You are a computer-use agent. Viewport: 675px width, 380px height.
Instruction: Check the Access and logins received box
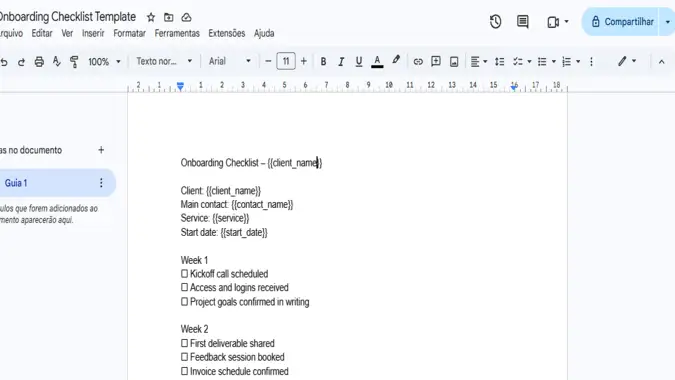pos(185,287)
